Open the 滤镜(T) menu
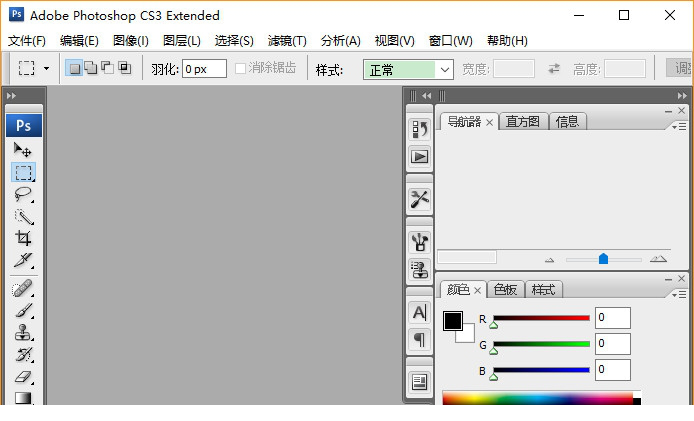 (x=287, y=41)
